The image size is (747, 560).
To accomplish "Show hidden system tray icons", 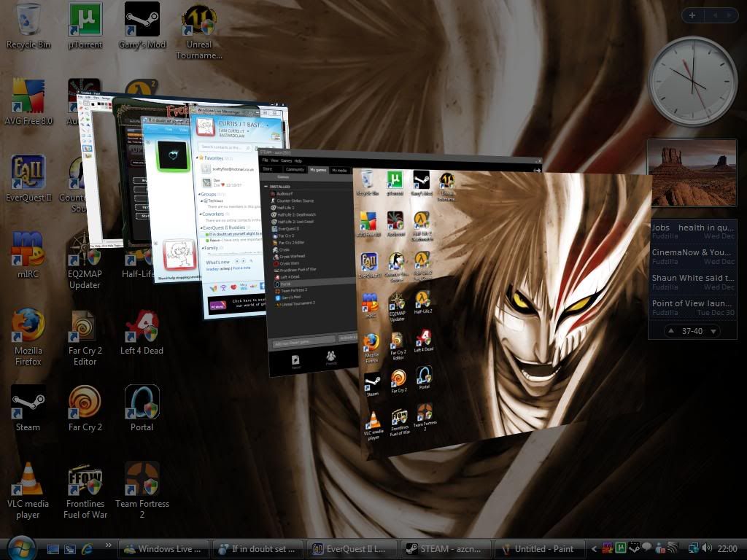I will (594, 549).
